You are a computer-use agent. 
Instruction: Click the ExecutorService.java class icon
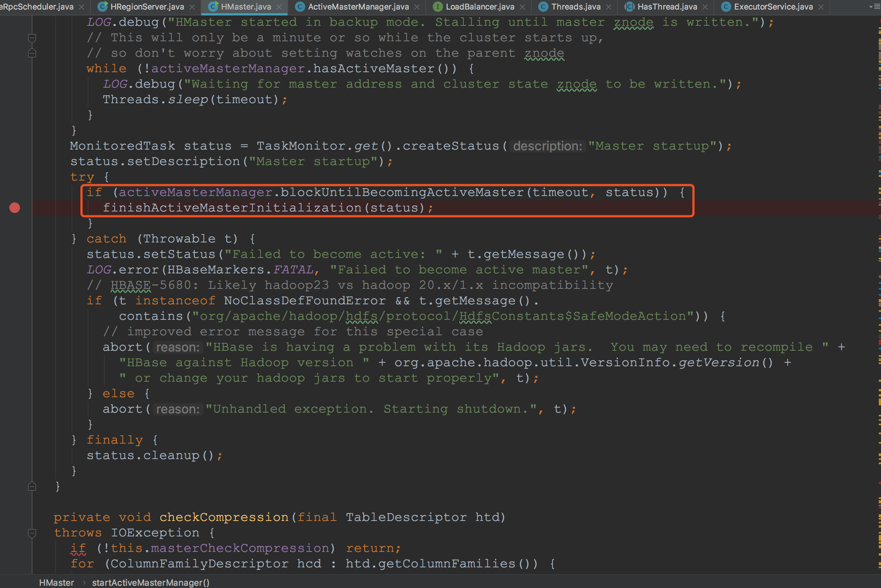pyautogui.click(x=726, y=7)
